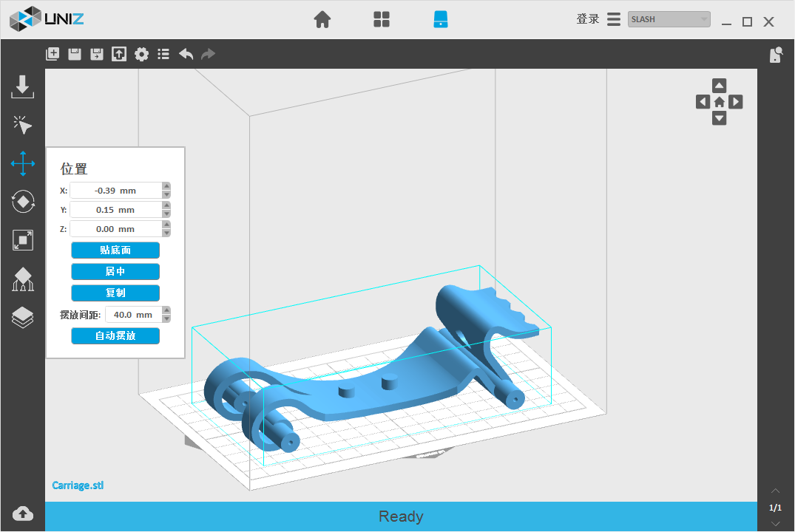The height and width of the screenshot is (532, 795).
Task: Decrease X value with down stepper
Action: pyautogui.click(x=166, y=195)
